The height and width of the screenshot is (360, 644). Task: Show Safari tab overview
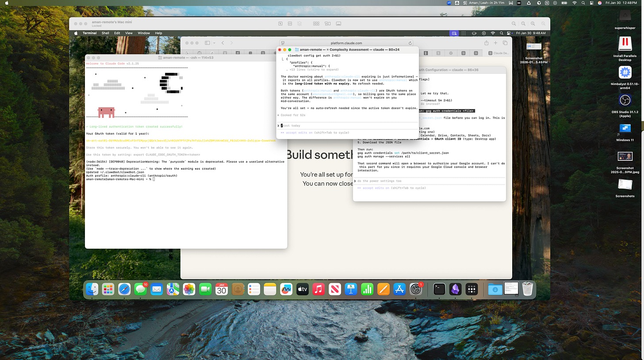click(505, 43)
